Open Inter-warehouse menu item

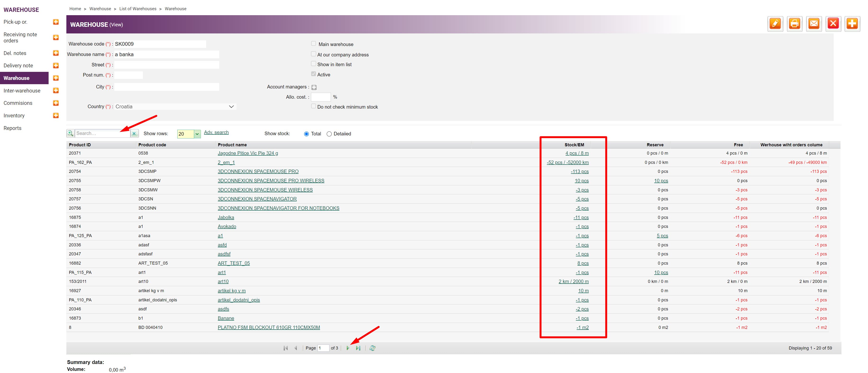22,91
